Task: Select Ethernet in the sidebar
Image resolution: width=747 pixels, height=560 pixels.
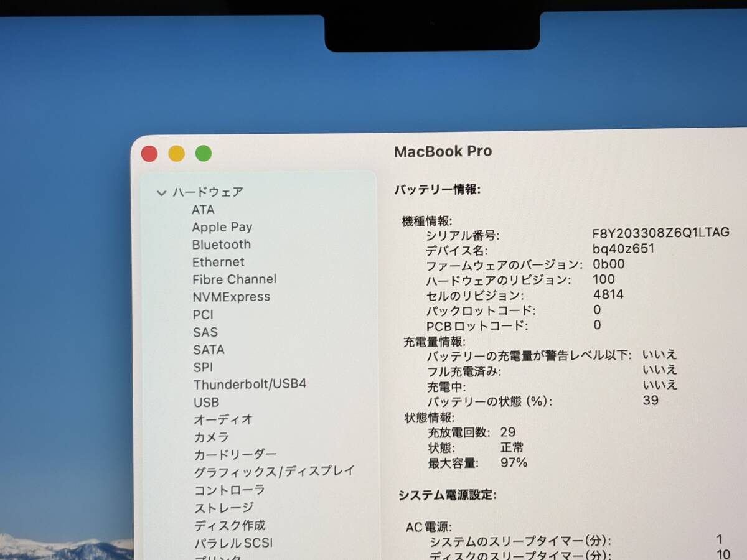Action: tap(218, 262)
